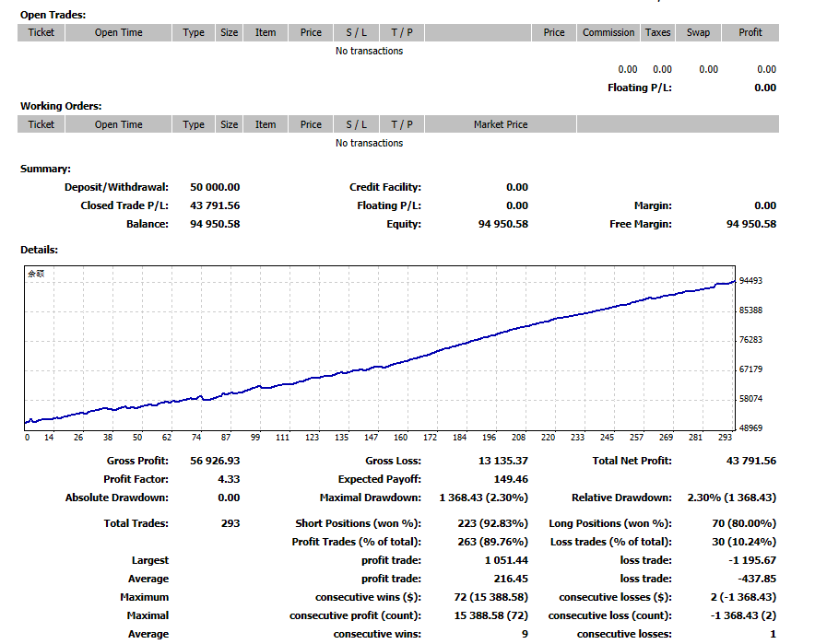The height and width of the screenshot is (644, 815).
Task: Click the 余额 legend label on the chart
Action: [x=35, y=274]
